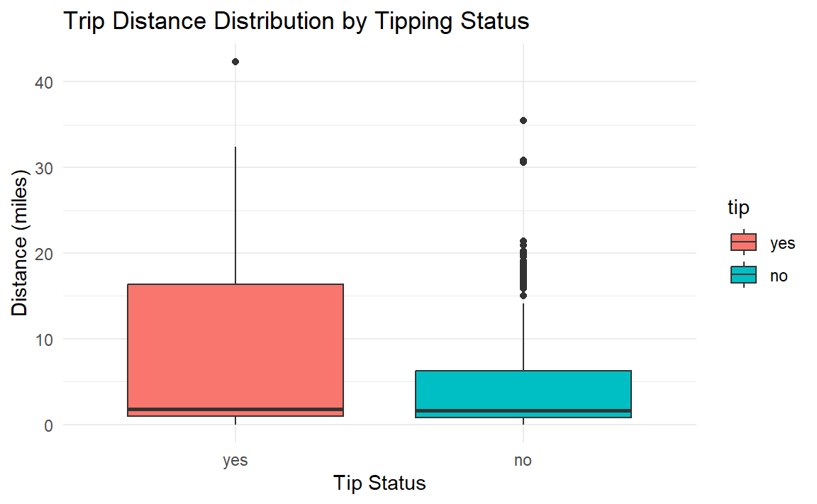Click the red 'yes' boxplot box
The image size is (817, 504).
pos(235,347)
